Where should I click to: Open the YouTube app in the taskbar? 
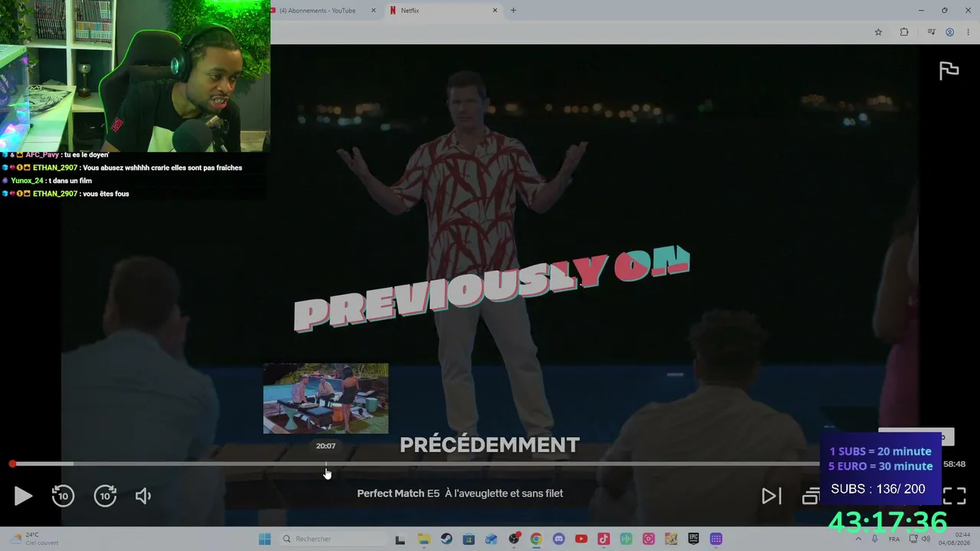[x=581, y=539]
